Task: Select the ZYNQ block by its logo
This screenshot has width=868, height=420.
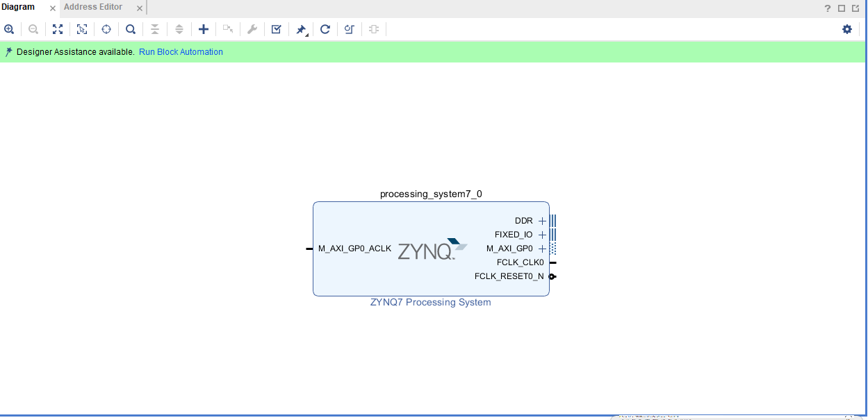Action: tap(432, 249)
